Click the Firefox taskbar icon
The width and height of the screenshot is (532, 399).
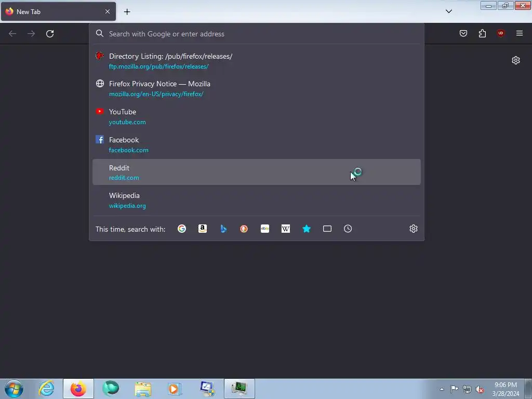[78, 389]
